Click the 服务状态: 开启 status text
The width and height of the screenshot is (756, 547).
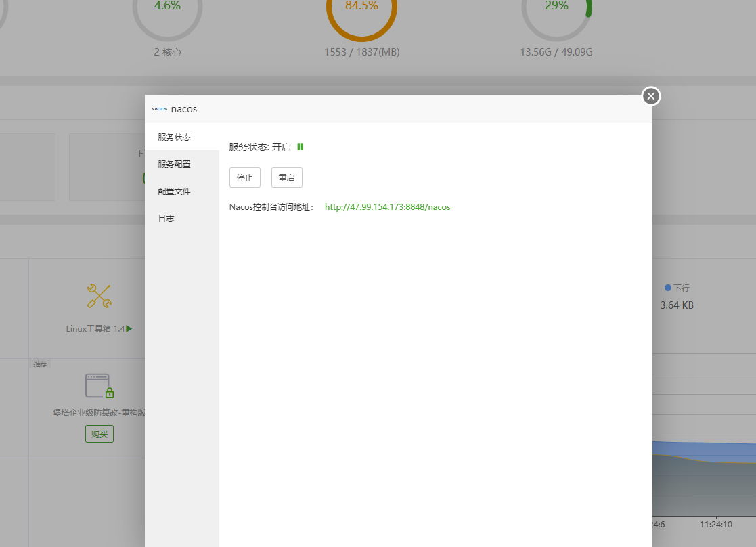coord(260,147)
